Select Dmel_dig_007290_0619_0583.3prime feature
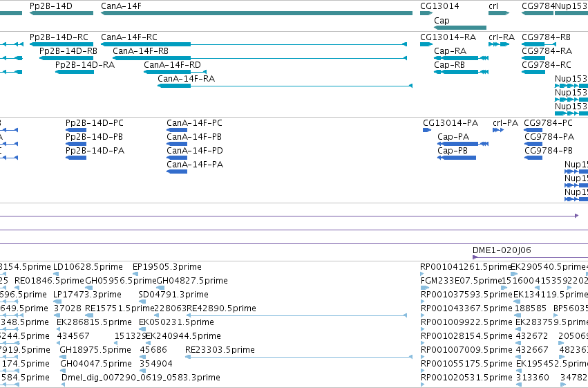Image resolution: width=588 pixels, height=388 pixels. (64, 385)
